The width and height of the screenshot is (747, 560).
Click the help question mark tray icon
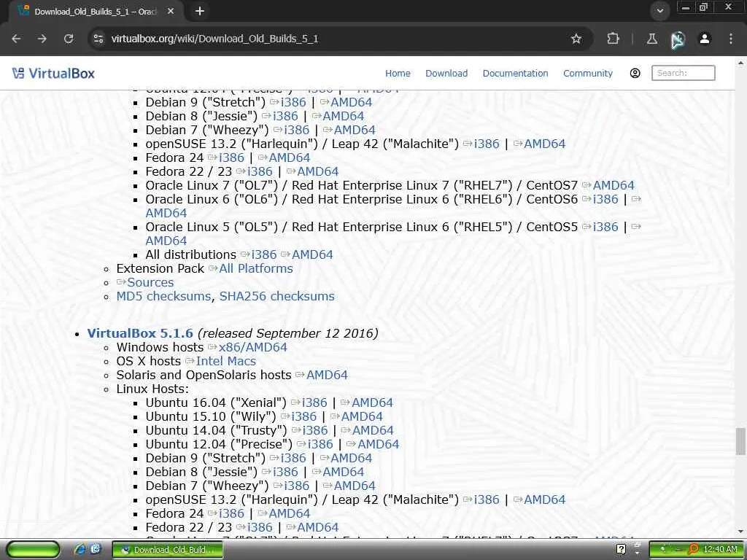click(x=621, y=550)
